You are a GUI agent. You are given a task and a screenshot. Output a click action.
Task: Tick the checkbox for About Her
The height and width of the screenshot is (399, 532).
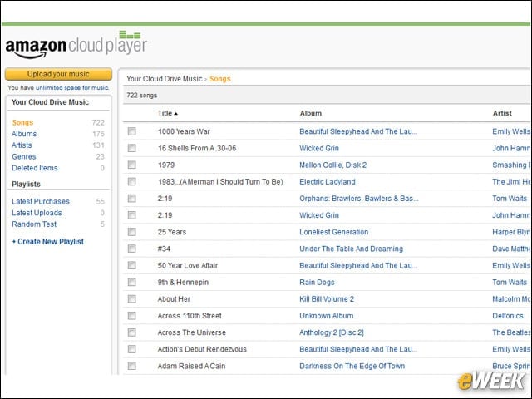point(131,299)
